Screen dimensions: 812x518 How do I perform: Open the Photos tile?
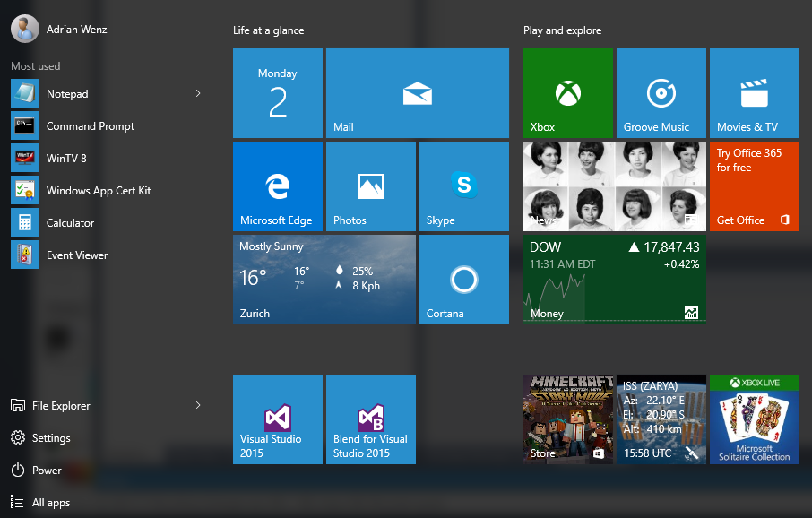pyautogui.click(x=370, y=186)
